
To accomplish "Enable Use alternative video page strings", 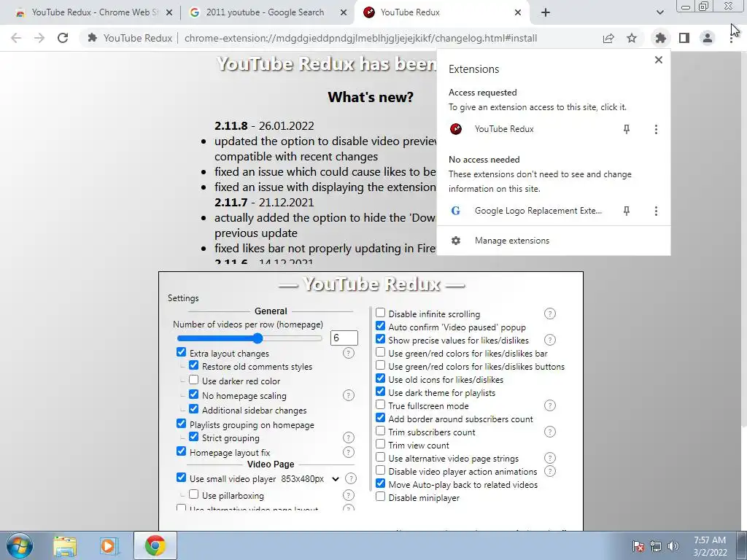I will [380, 457].
